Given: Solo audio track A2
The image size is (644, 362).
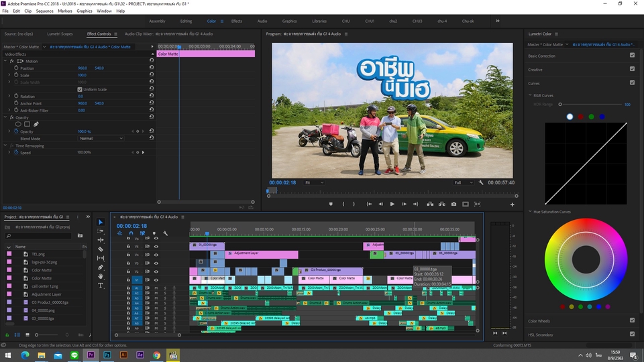Looking at the screenshot, I should point(166,293).
